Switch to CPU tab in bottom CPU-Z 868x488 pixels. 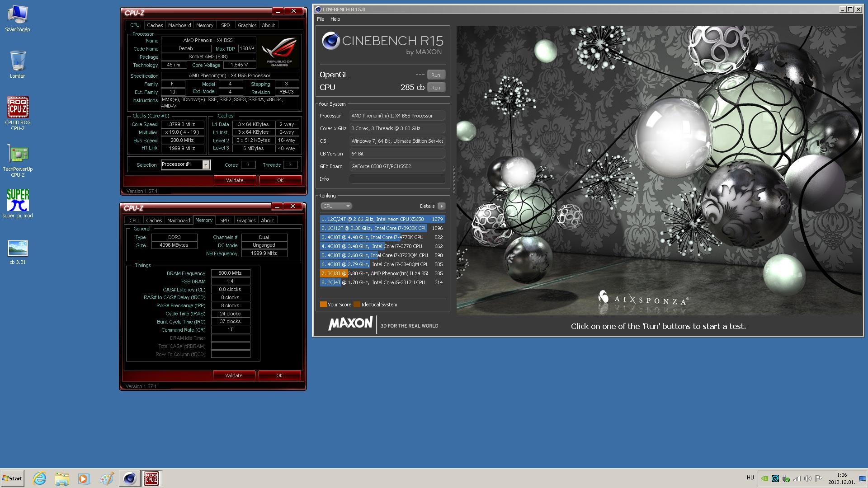[134, 221]
